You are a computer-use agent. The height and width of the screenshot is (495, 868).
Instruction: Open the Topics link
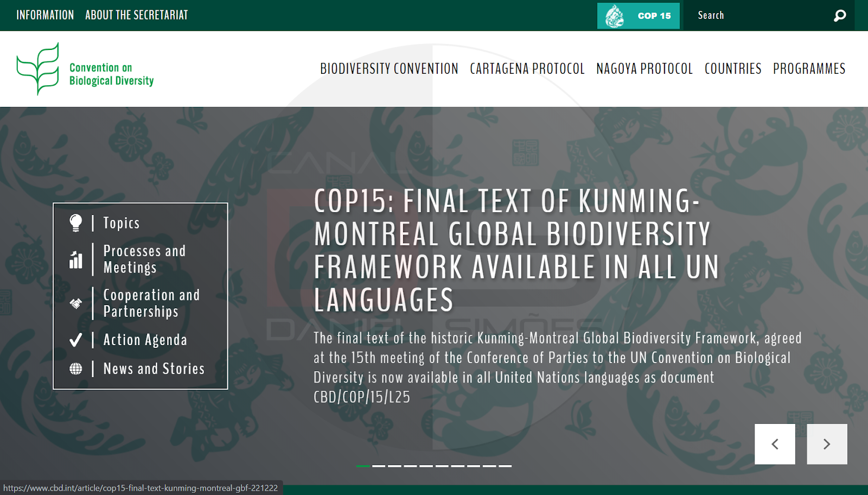point(122,223)
